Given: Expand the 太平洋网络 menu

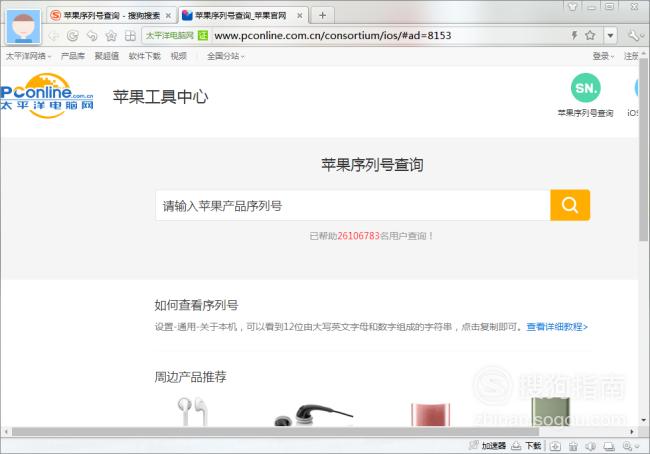Looking at the screenshot, I should coord(28,56).
